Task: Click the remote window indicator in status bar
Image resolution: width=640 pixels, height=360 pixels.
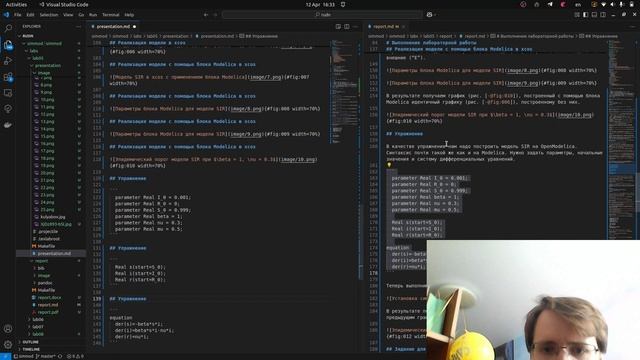Action: (x=5, y=356)
